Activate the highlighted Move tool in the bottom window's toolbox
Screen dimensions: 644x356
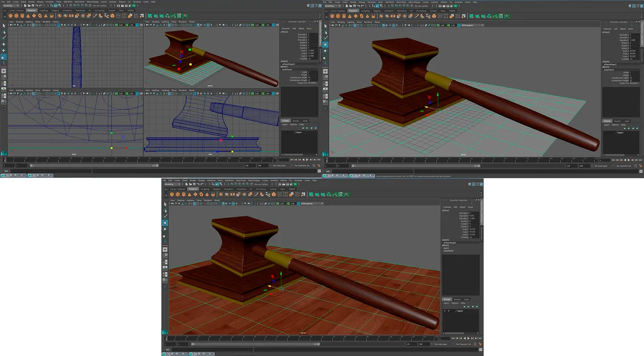coord(165,223)
